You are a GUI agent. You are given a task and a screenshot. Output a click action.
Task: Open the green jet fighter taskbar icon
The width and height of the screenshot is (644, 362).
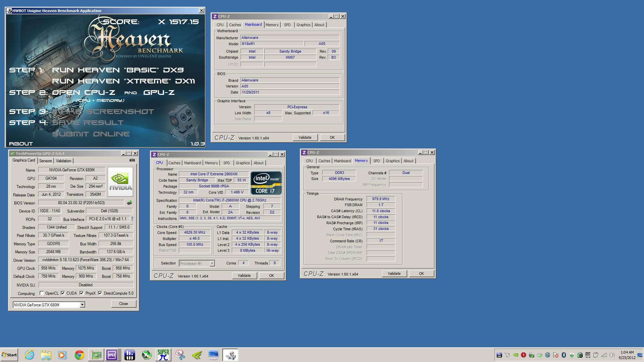147,355
